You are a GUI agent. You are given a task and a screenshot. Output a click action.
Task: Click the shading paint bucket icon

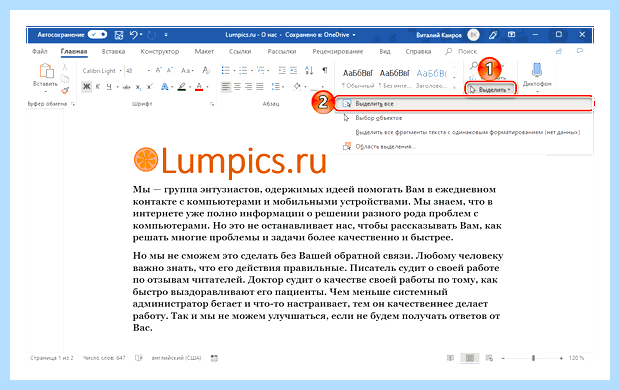point(297,86)
